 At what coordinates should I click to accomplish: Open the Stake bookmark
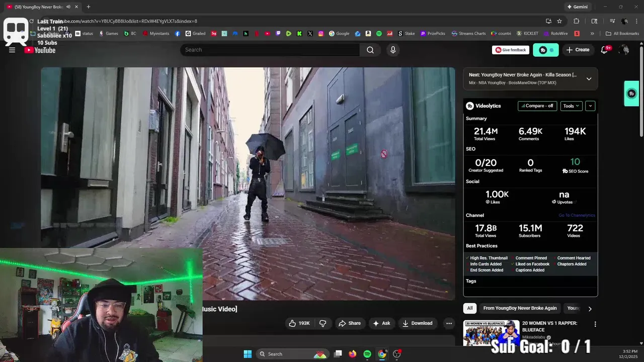point(407,34)
